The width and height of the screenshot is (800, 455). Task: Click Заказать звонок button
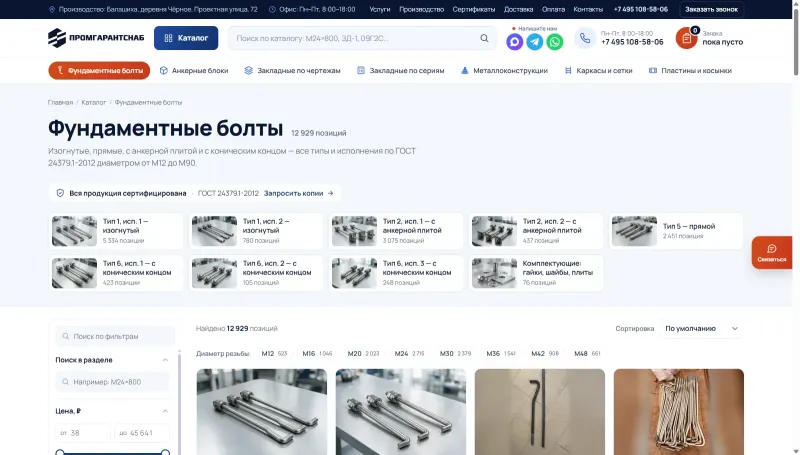[711, 9]
